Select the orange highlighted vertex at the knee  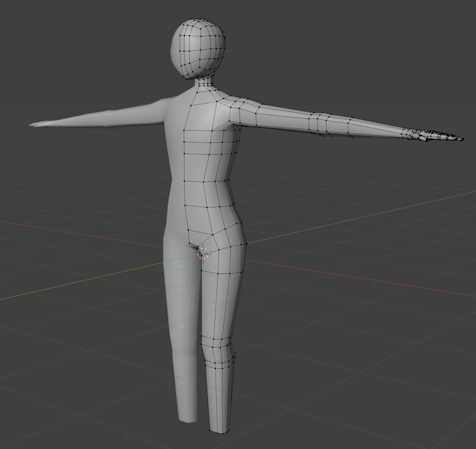(221, 342)
